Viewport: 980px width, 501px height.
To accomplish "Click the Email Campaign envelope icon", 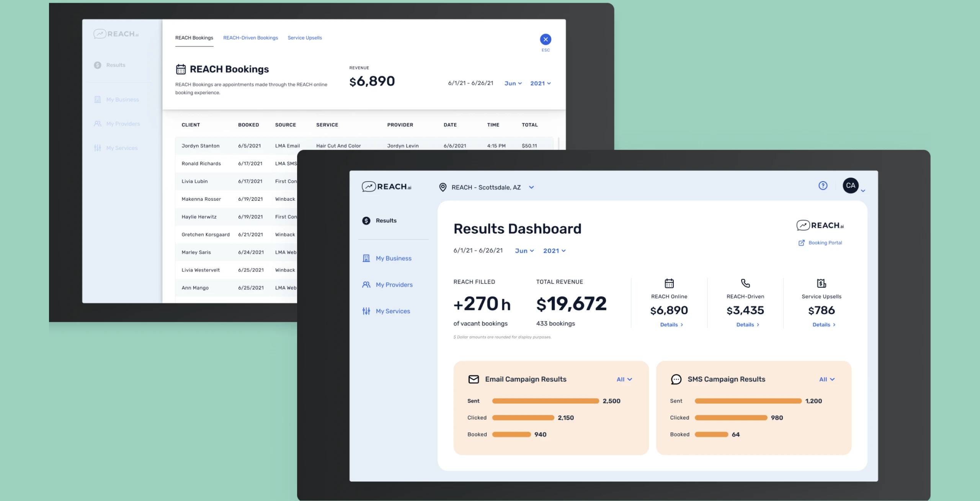I will pos(474,379).
